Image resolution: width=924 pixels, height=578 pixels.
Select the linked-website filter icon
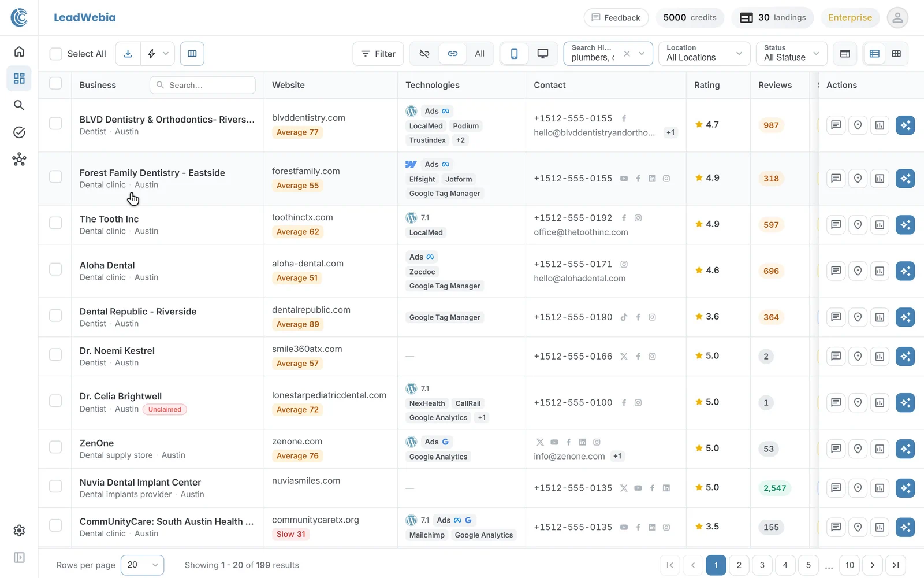(453, 54)
